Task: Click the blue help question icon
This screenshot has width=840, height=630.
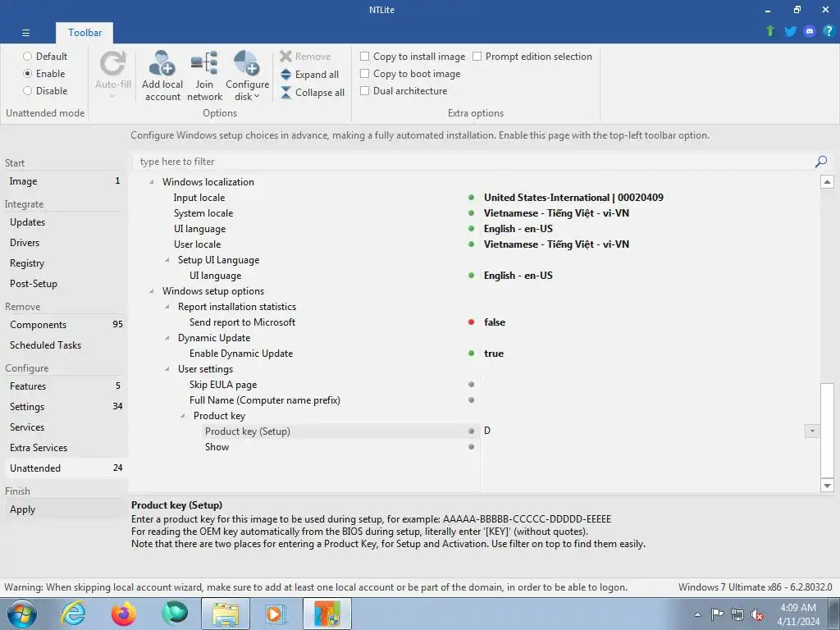Action: [x=829, y=31]
